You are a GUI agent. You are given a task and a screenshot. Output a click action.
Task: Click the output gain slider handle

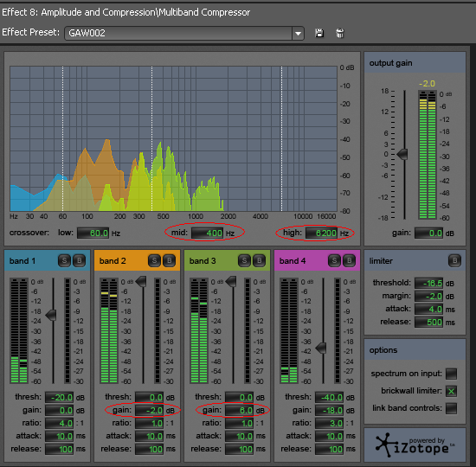point(402,154)
